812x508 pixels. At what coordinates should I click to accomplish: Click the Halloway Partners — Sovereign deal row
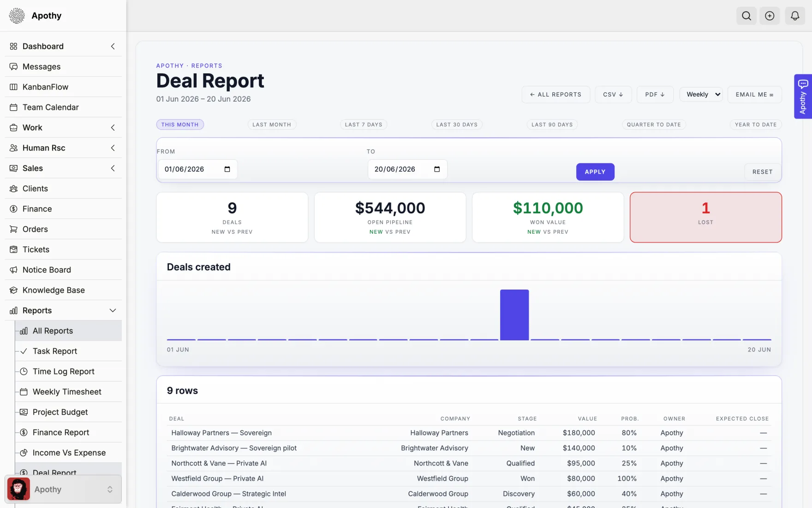point(470,433)
